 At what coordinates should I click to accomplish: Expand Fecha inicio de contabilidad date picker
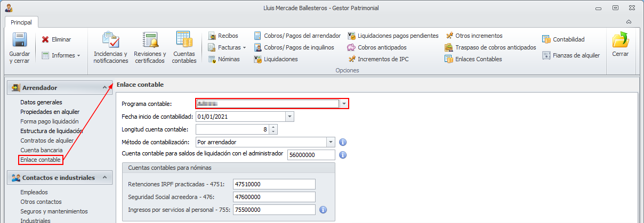tap(289, 117)
